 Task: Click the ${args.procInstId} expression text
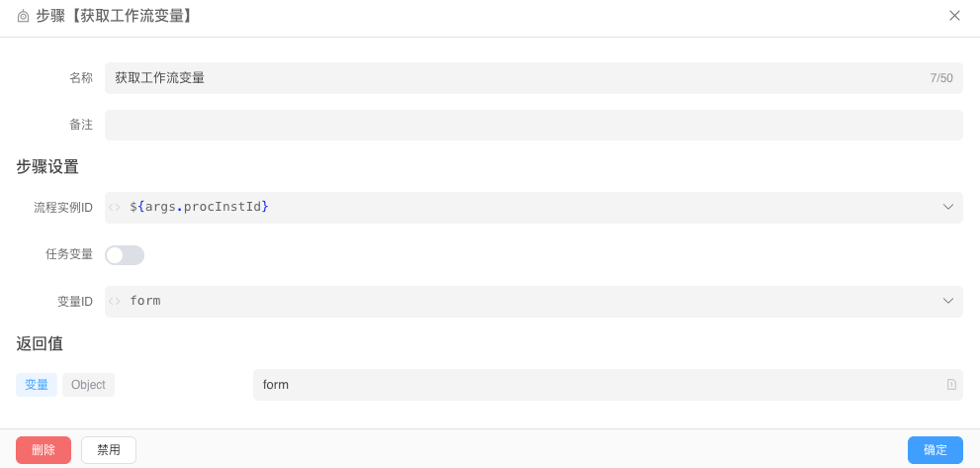pyautogui.click(x=200, y=207)
